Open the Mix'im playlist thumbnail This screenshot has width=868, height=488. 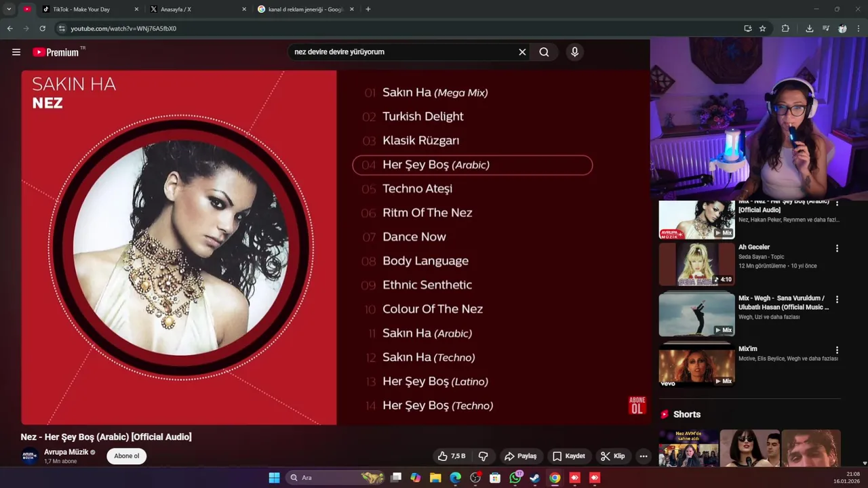[x=696, y=365]
